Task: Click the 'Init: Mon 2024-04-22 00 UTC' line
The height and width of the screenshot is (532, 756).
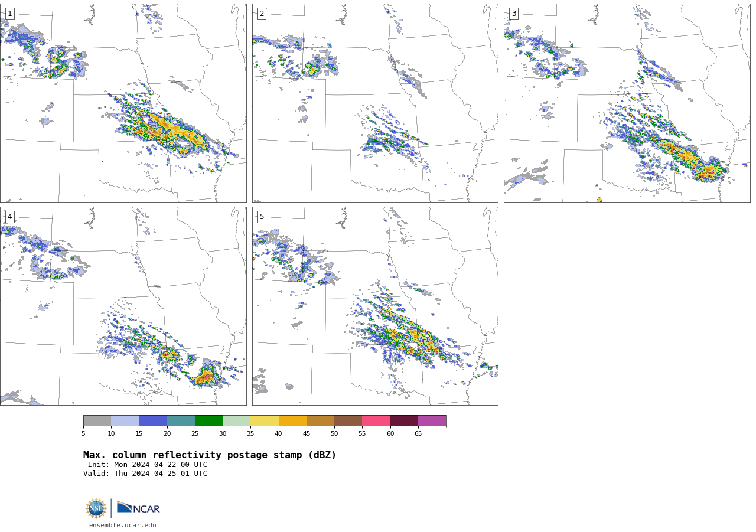Action: pos(148,465)
